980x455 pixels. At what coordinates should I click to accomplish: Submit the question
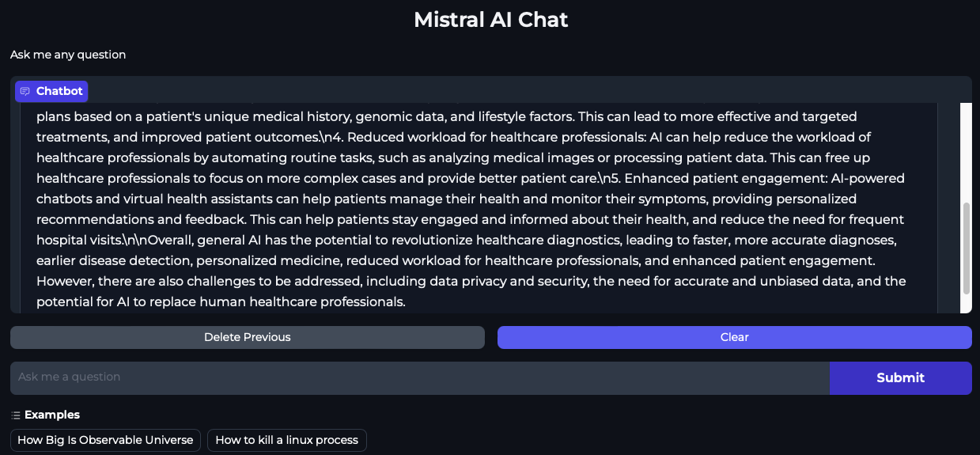tap(900, 378)
